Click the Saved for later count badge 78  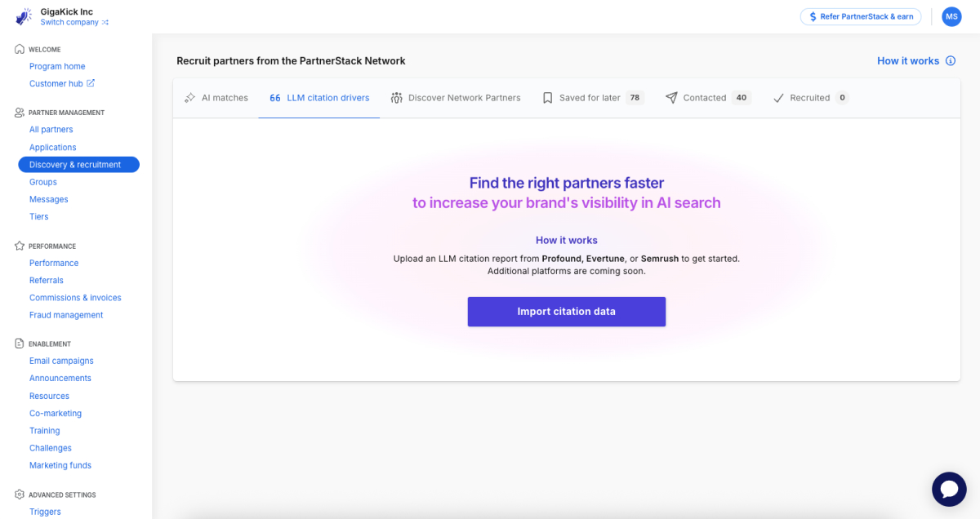635,98
